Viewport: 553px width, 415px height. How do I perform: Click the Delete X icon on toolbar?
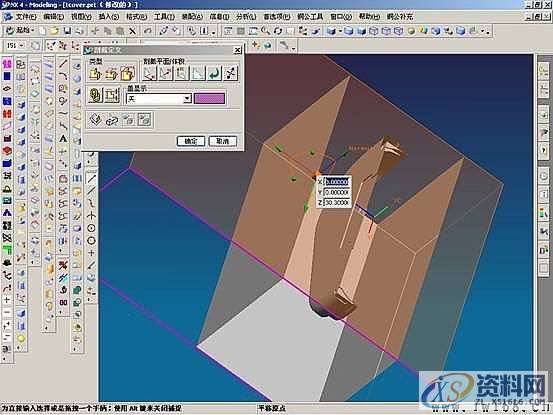pyautogui.click(x=132, y=31)
